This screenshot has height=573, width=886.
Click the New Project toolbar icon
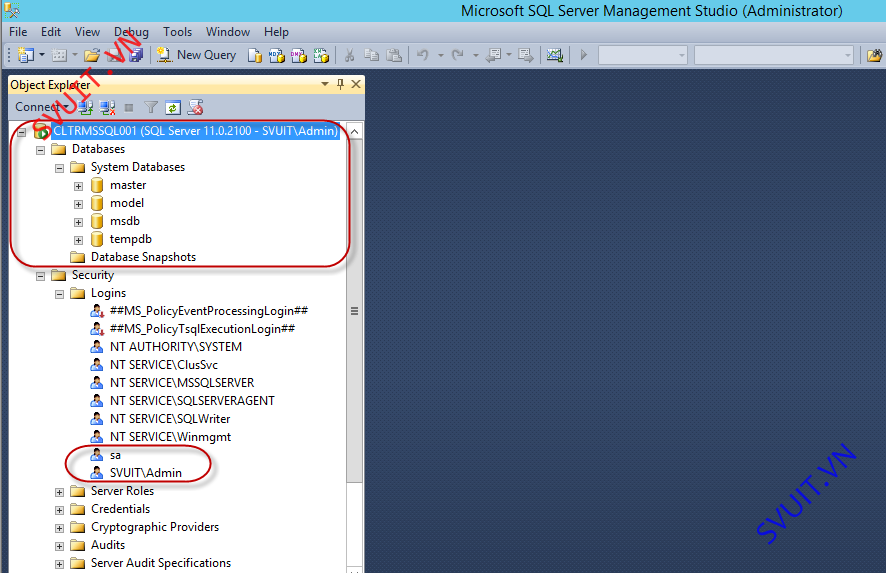[x=25, y=55]
